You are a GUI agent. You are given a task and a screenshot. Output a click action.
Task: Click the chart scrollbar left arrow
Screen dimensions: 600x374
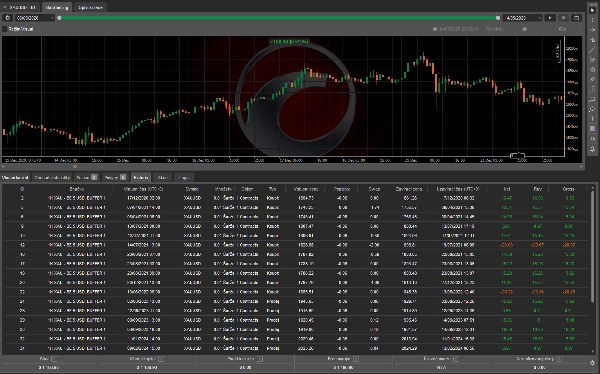click(3, 167)
